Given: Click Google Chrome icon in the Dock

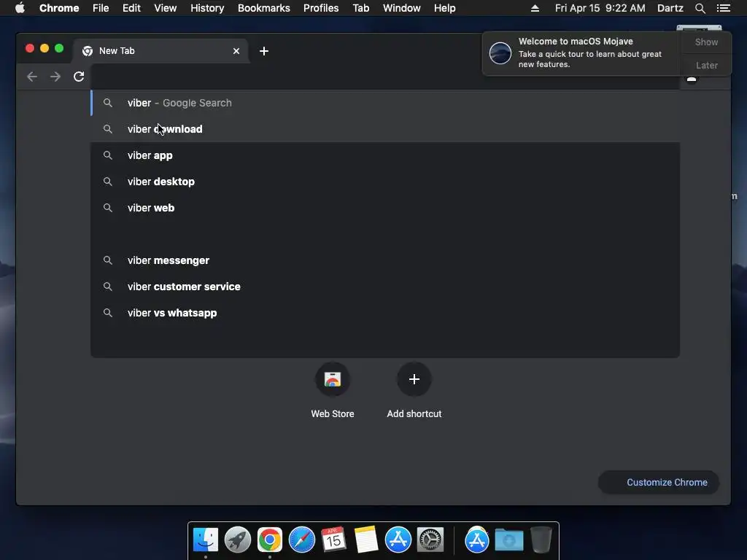Looking at the screenshot, I should click(x=270, y=540).
